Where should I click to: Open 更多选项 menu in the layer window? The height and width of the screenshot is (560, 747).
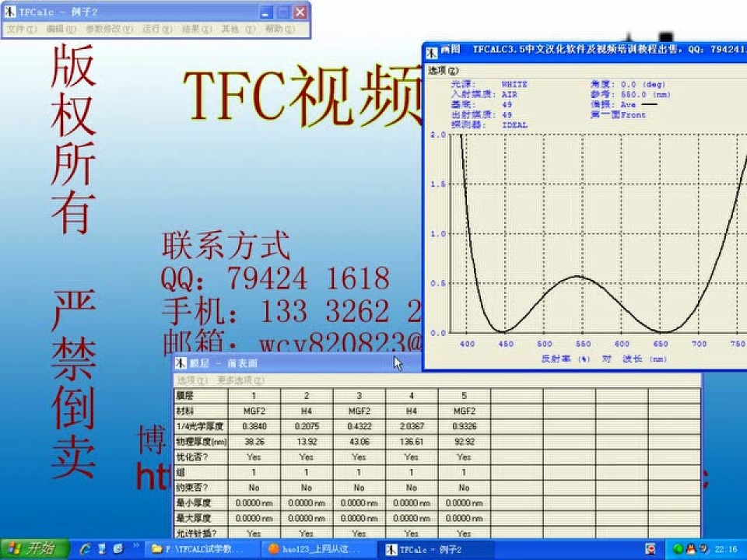pos(240,380)
